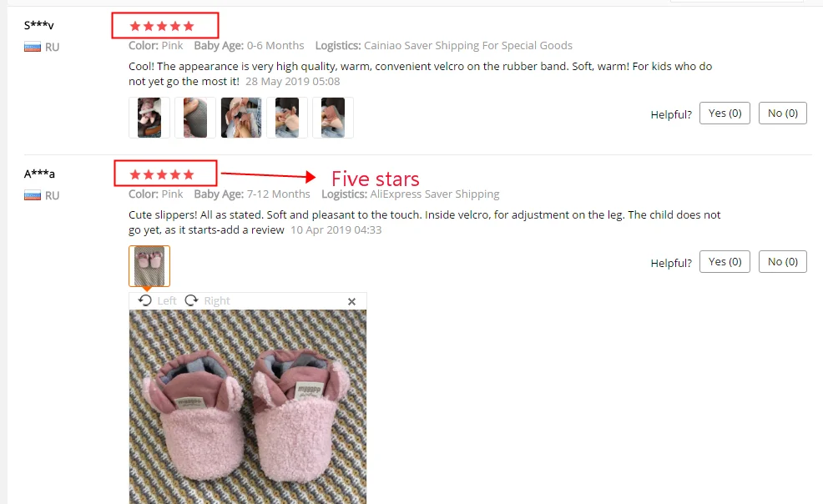Vote No on A***a's review

pos(783,262)
